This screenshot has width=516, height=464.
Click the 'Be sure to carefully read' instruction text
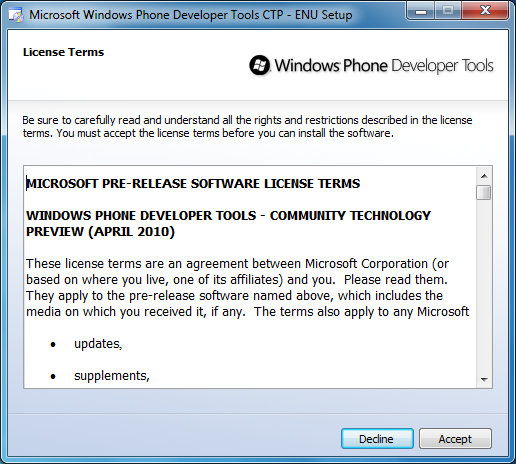tap(247, 127)
